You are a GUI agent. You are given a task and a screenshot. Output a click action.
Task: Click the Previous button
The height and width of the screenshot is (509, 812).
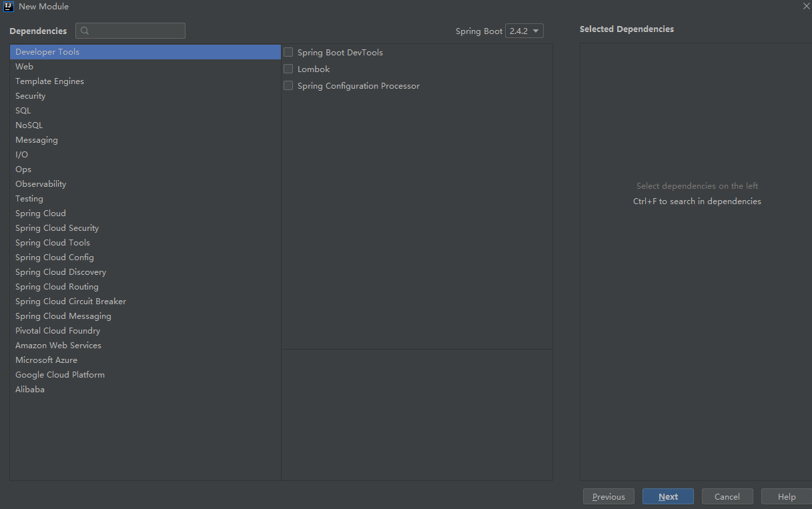(608, 496)
